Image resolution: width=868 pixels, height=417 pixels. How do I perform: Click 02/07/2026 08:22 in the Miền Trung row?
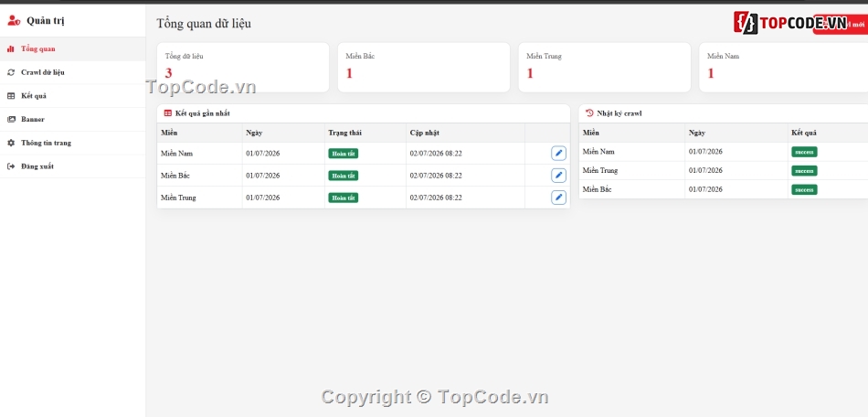point(436,198)
